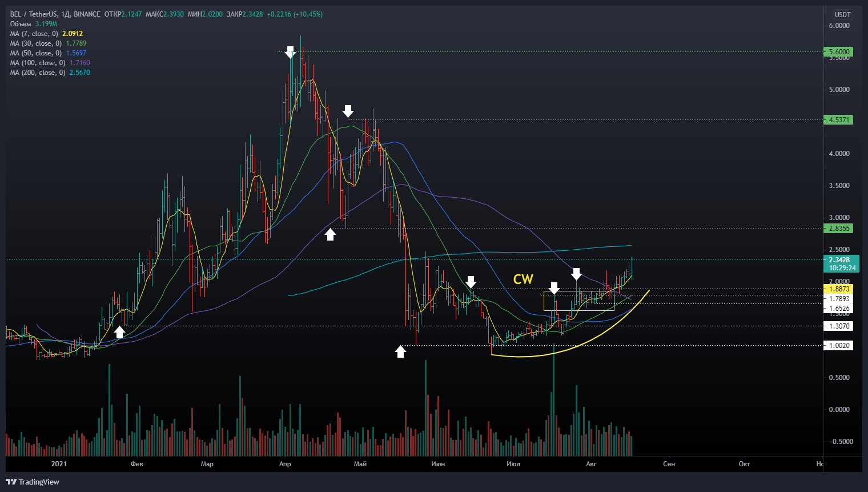Click the 4.5371 green price level label
Viewport: 868px width, 492px height.
pyautogui.click(x=839, y=120)
